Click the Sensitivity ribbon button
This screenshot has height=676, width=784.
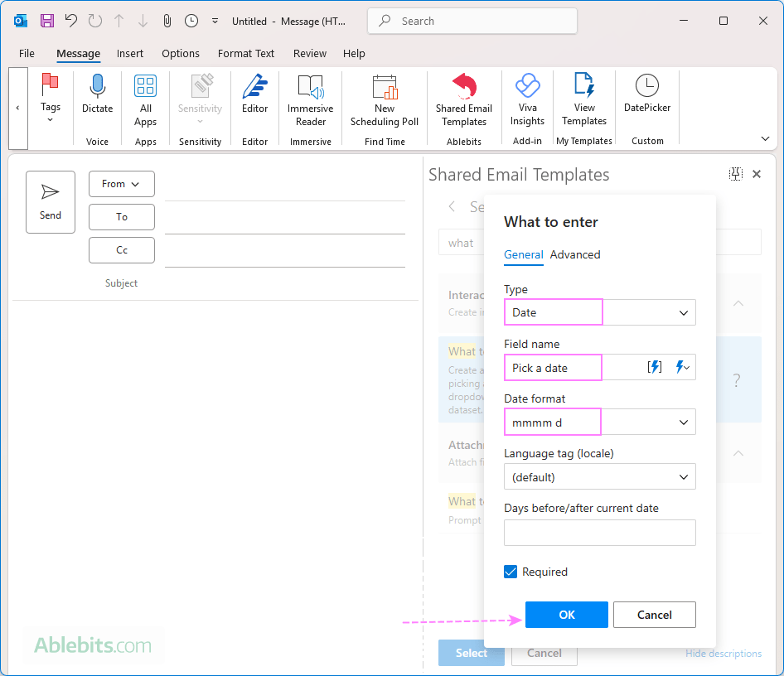point(200,99)
